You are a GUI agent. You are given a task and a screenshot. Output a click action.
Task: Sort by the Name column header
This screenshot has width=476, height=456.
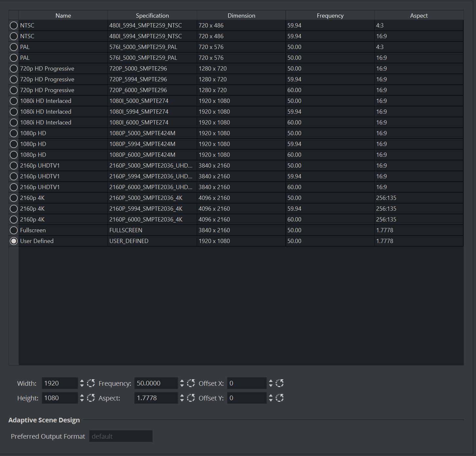point(63,15)
